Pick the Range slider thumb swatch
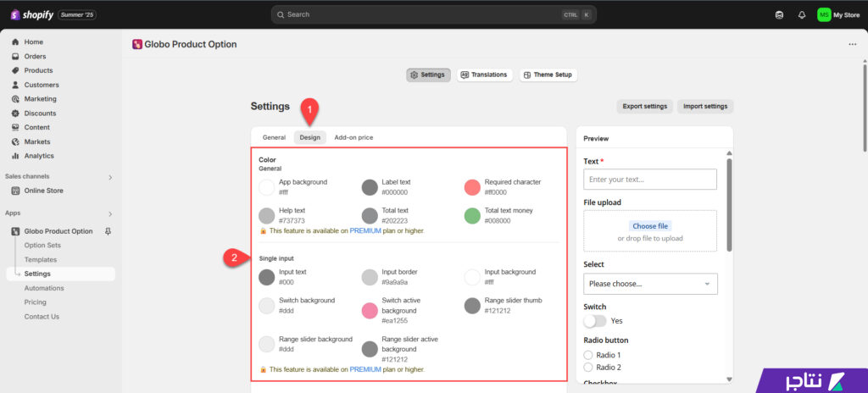868x393 pixels. click(472, 306)
